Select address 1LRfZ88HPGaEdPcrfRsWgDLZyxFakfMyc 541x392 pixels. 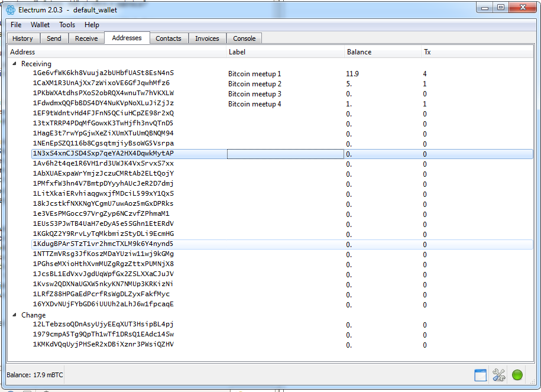point(101,294)
